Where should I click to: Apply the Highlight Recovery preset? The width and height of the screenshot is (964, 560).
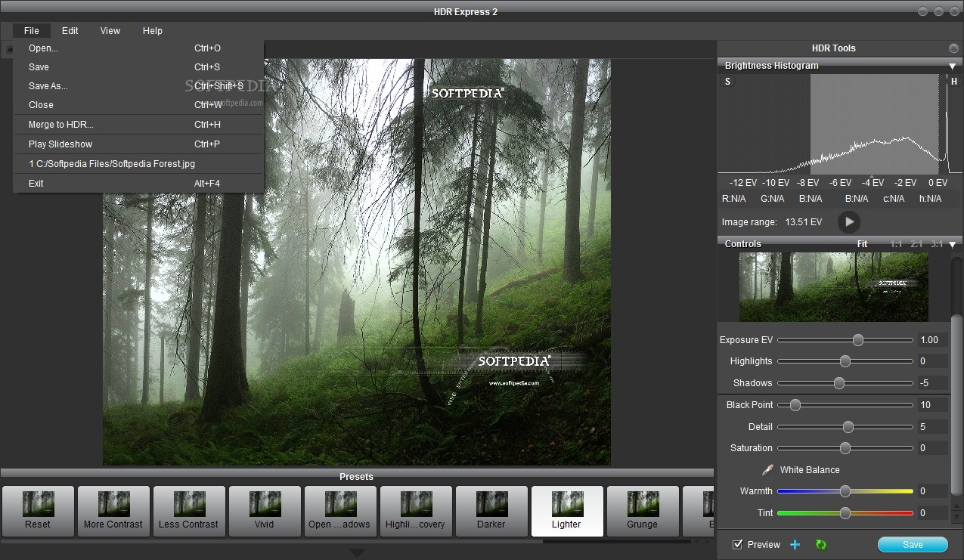tap(416, 512)
